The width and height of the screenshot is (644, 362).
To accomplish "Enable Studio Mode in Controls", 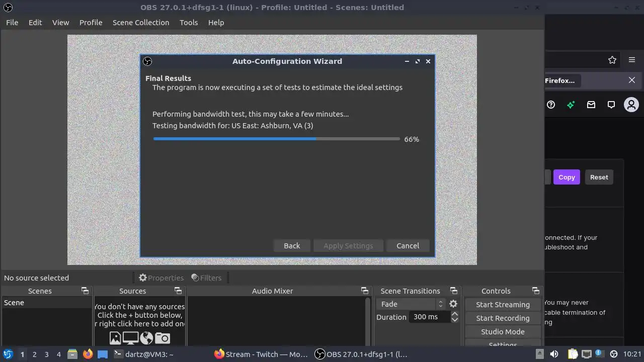I will 503,332.
